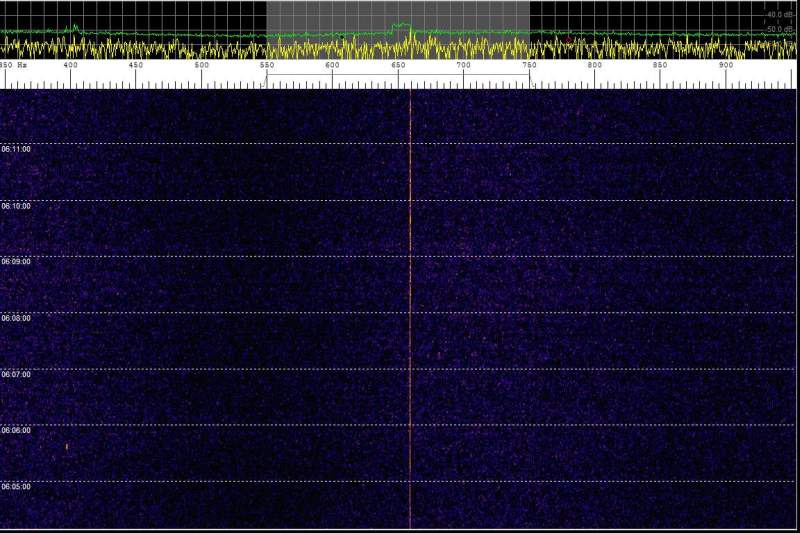This screenshot has height=533, width=800.
Task: Select the 800 frequency scale label
Action: click(x=594, y=65)
